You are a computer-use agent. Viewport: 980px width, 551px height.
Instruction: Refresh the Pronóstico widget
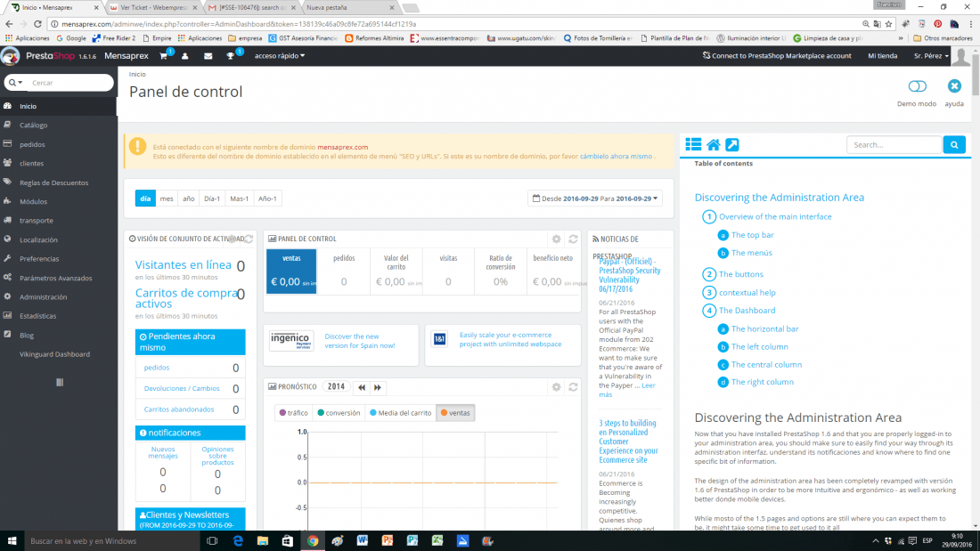click(573, 387)
